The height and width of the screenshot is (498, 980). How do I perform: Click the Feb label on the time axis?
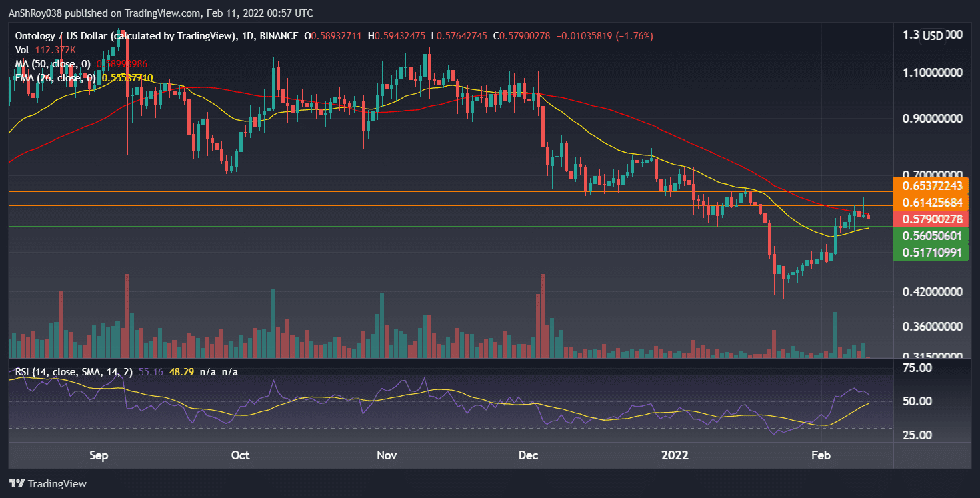point(820,455)
